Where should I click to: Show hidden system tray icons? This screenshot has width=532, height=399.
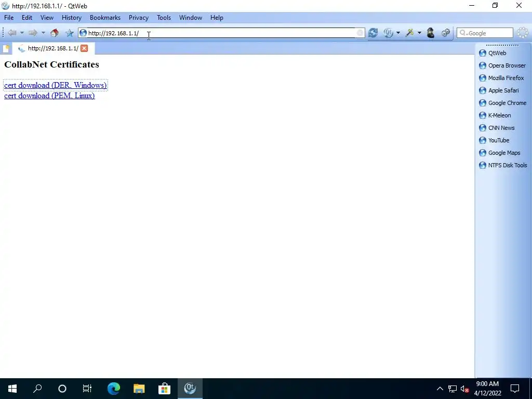tap(440, 389)
